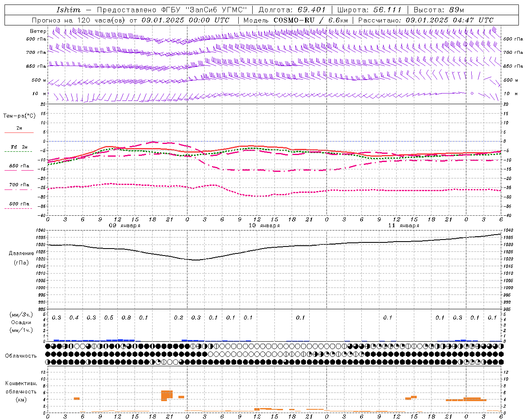Click the 0.2 precipitation value

click(178, 318)
